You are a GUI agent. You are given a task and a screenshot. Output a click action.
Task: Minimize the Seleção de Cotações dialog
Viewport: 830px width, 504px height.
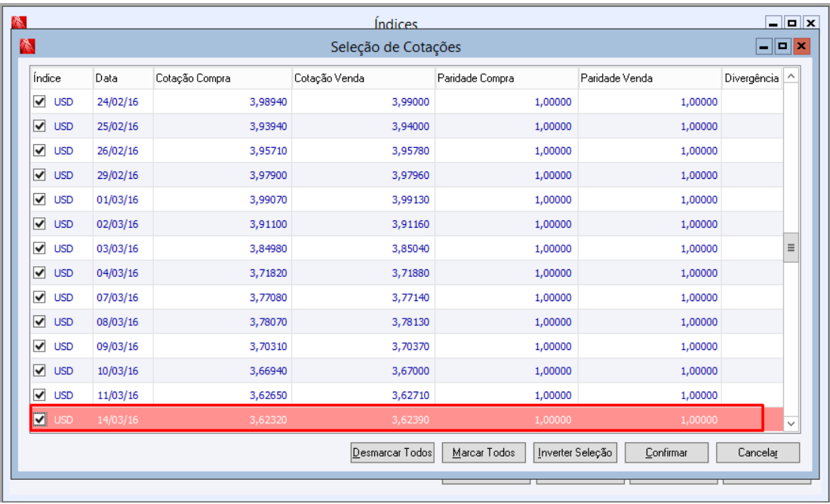point(764,47)
